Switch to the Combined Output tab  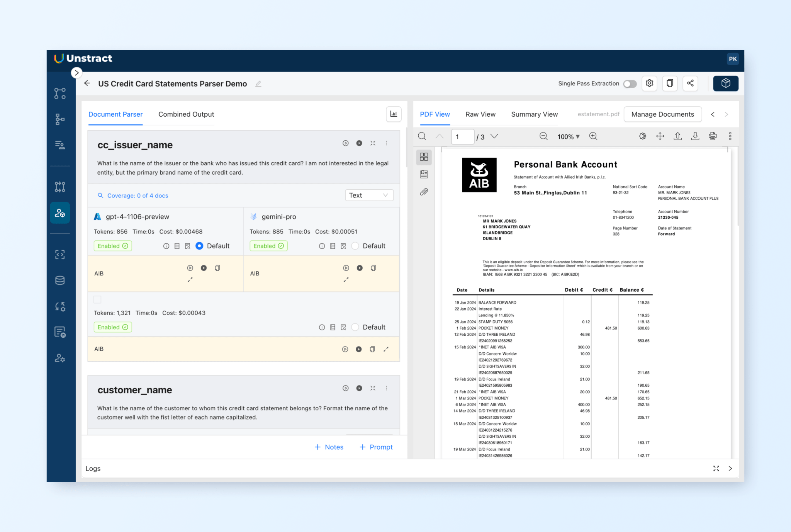tap(186, 114)
